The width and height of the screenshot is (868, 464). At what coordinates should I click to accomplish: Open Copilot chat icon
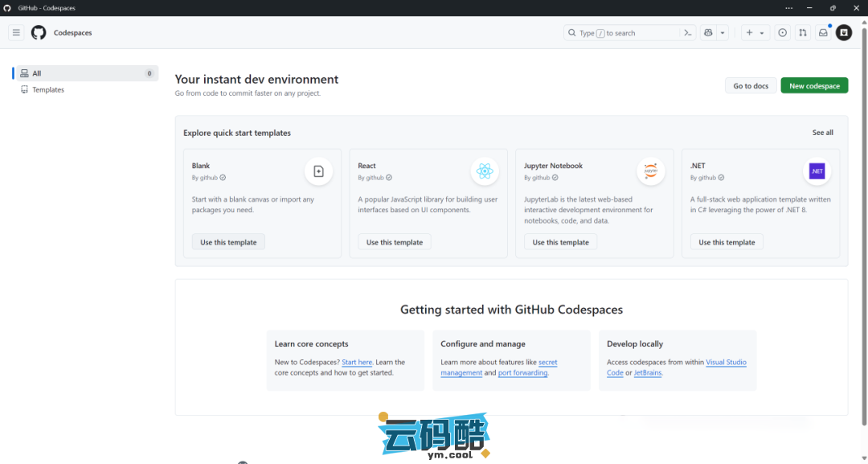tap(708, 33)
